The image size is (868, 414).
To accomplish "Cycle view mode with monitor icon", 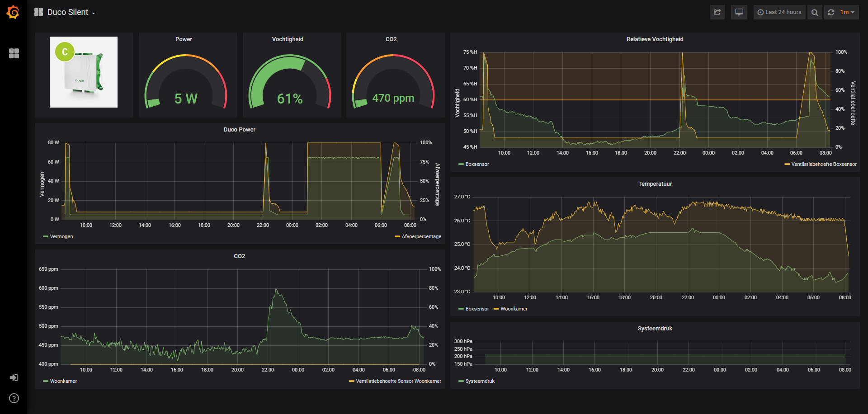I will point(739,12).
